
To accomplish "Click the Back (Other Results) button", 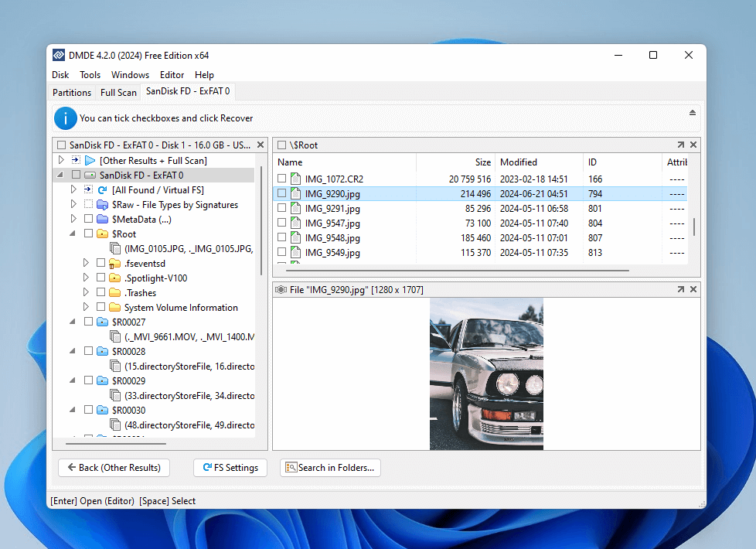I will pyautogui.click(x=113, y=468).
